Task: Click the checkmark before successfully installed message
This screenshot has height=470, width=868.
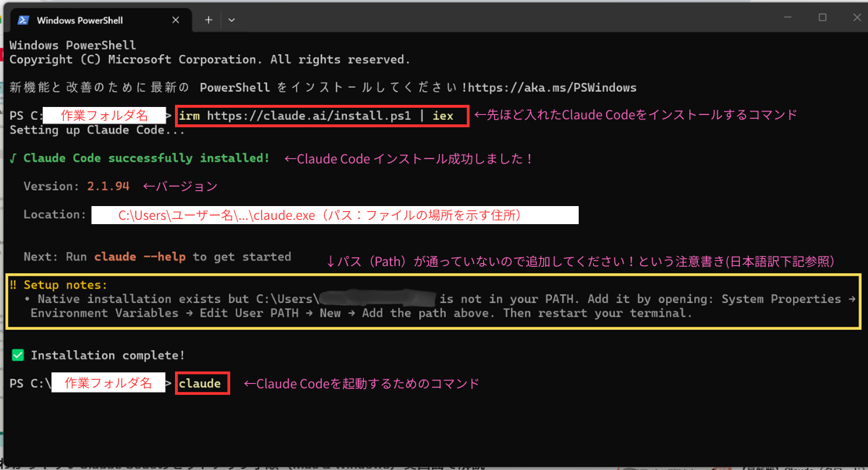Action: (x=14, y=158)
